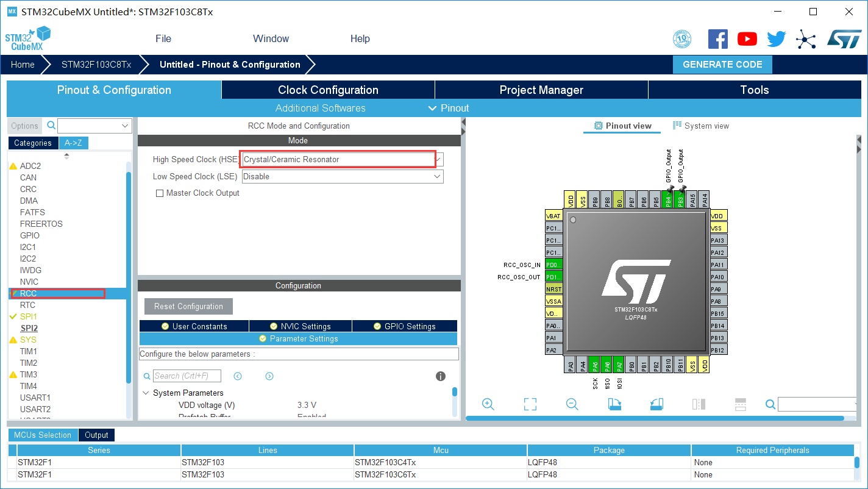Click the parameter info icon
The image size is (868, 489).
[x=441, y=376]
